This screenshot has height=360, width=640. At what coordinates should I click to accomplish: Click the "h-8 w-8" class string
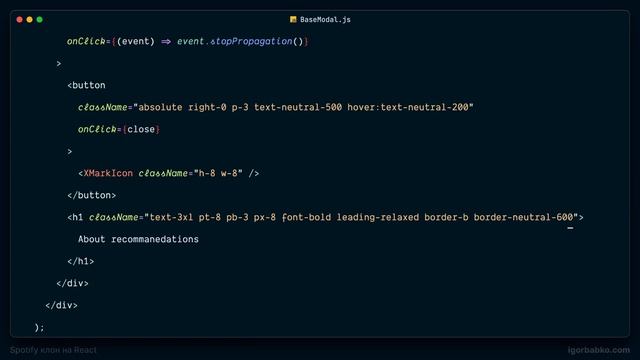(218, 173)
